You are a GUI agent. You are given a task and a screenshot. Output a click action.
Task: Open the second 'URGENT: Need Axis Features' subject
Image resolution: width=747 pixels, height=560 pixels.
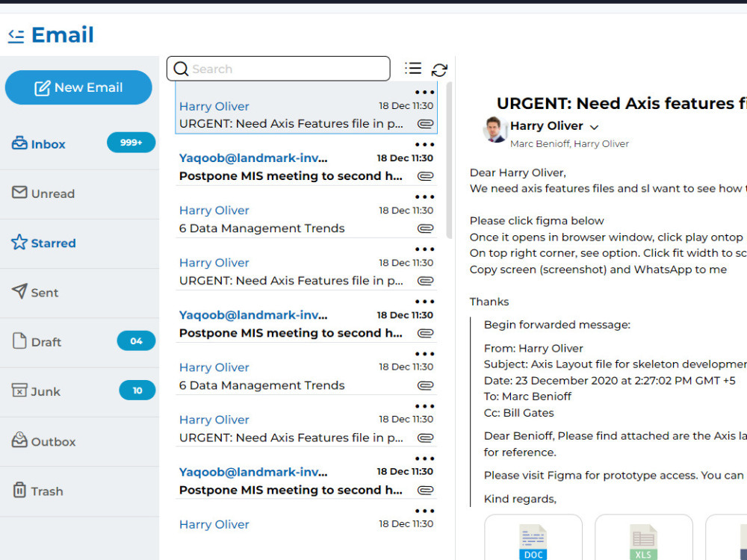(291, 281)
